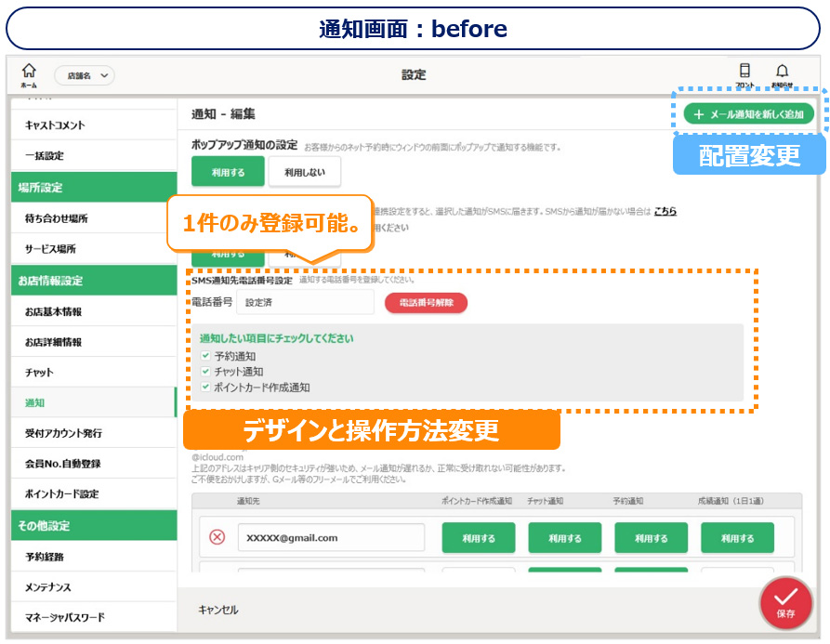Image resolution: width=830 pixels, height=644 pixels.
Task: Toggle the チャット通知 checkbox
Action: 206,372
